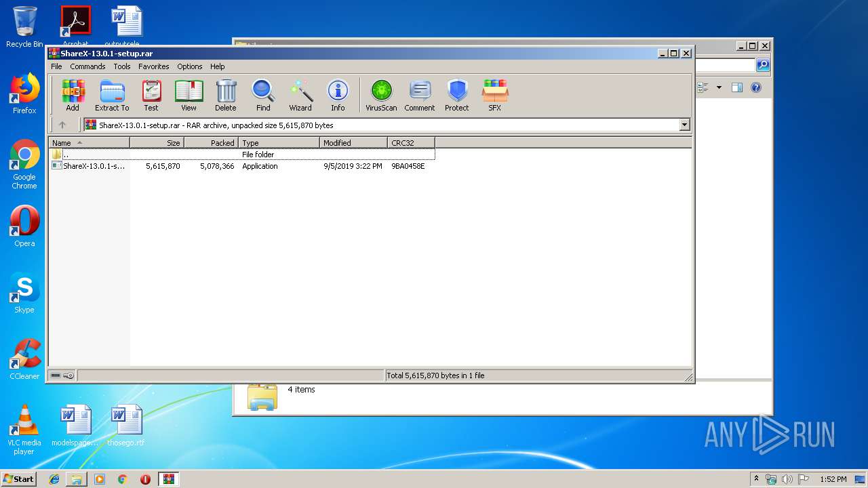The image size is (868, 488).
Task: Click the status bar total bytes text
Action: [435, 375]
